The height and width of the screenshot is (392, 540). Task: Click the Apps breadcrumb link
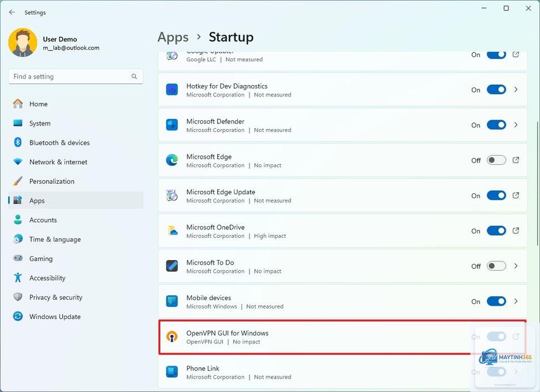pos(173,37)
